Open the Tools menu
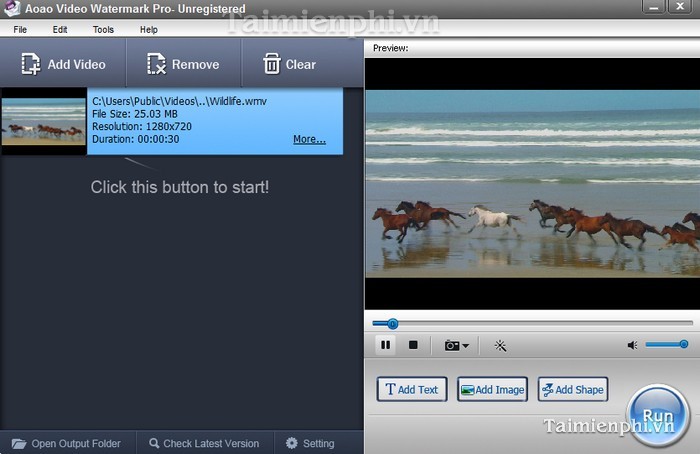Screen dimensions: 700x454 coord(103,29)
